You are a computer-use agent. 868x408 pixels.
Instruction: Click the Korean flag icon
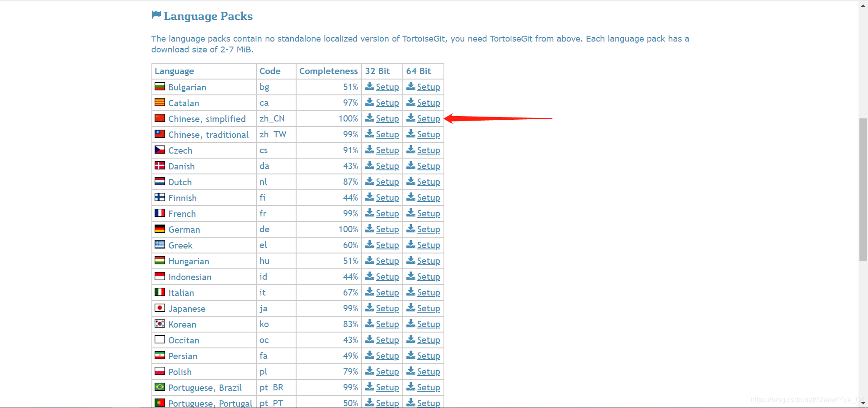[160, 324]
